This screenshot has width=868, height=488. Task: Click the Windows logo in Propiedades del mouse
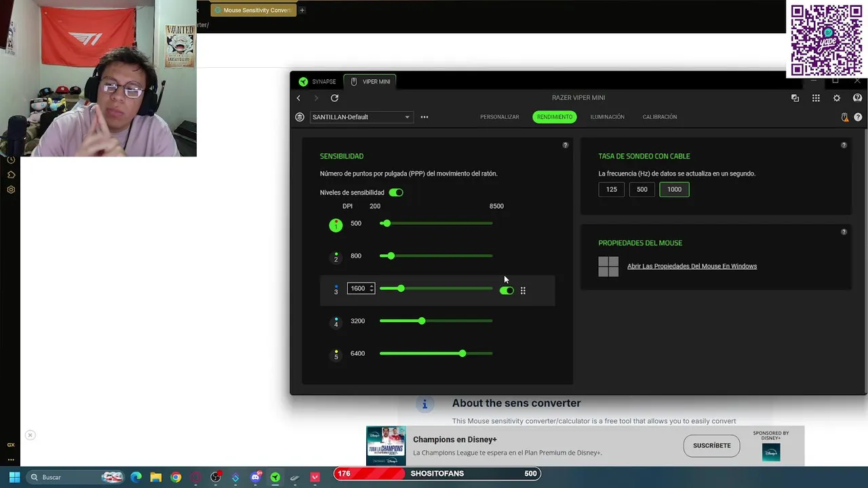(x=608, y=266)
